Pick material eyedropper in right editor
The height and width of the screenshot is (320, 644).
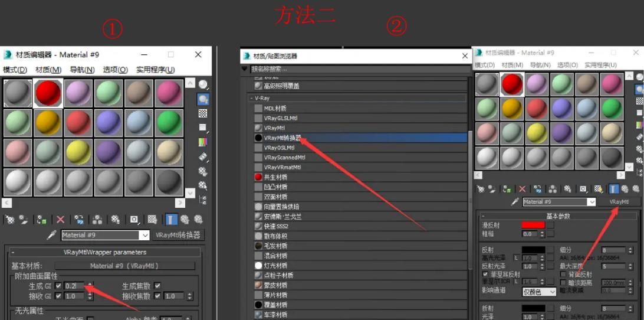(515, 202)
